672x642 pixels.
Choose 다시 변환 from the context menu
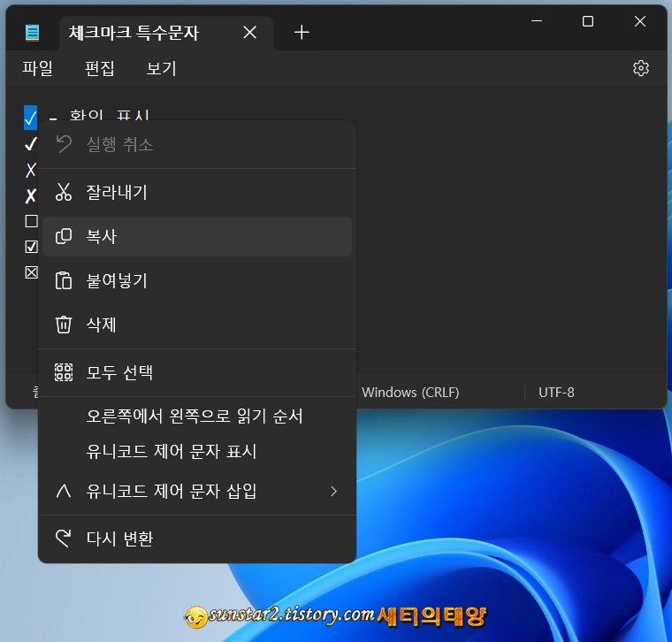(x=197, y=539)
